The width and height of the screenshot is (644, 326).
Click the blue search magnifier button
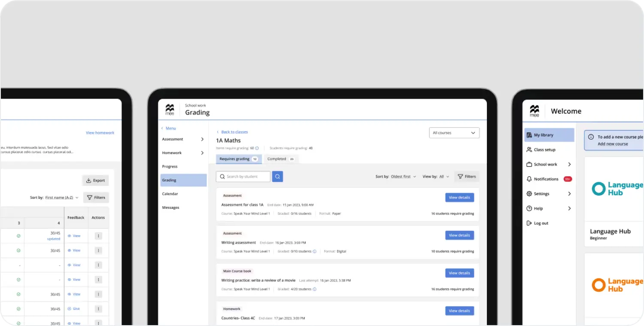click(277, 176)
